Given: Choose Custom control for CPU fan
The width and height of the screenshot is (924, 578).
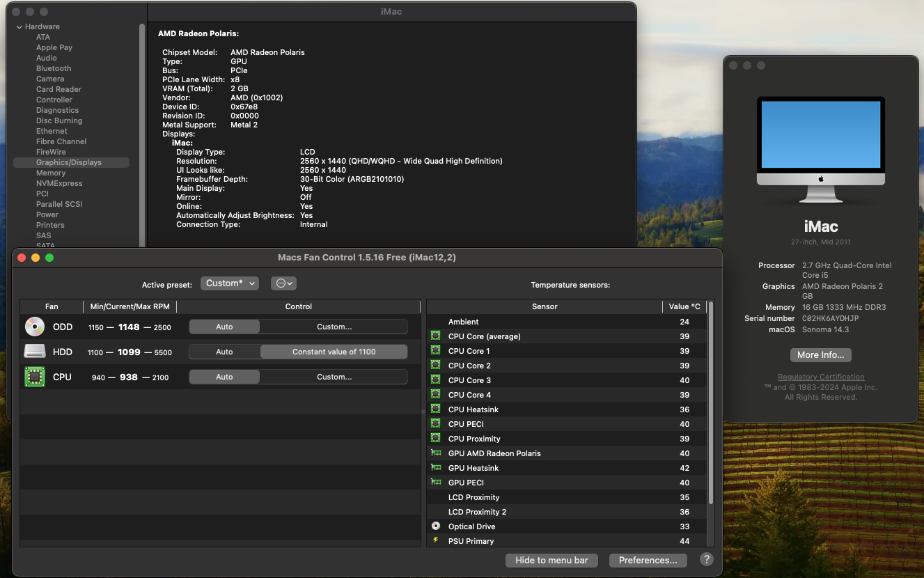Looking at the screenshot, I should pos(334,377).
